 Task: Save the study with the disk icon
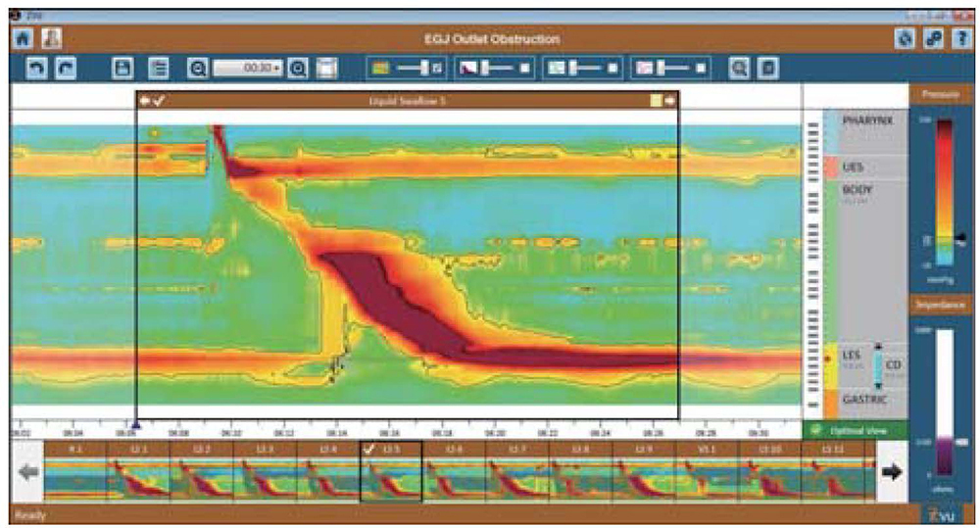coord(124,69)
